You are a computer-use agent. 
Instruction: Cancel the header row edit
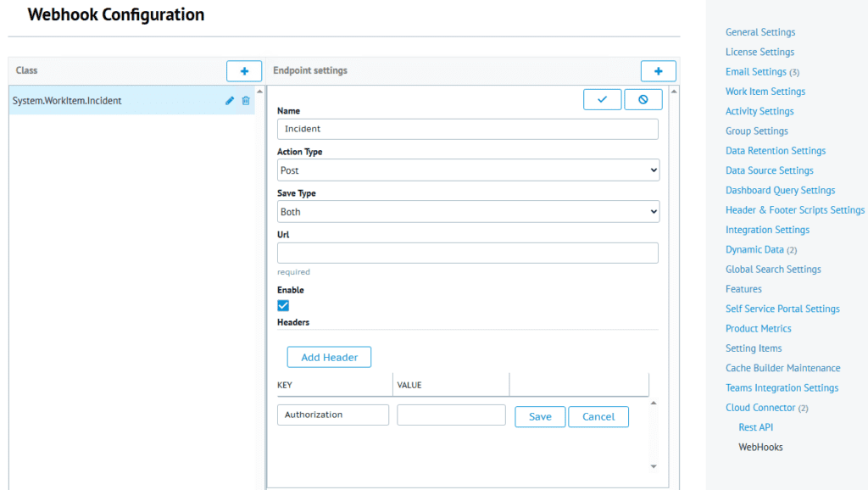click(x=598, y=417)
